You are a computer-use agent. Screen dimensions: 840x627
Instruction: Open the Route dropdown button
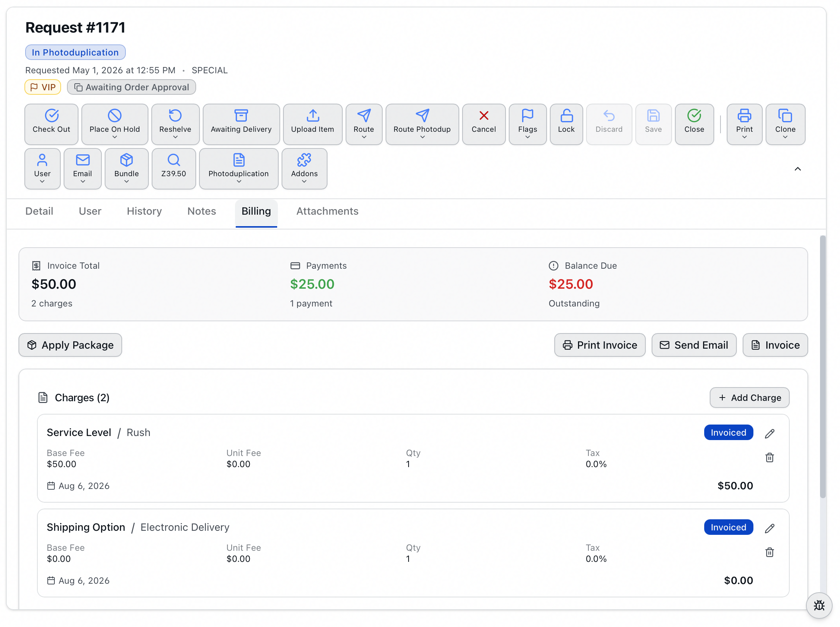pyautogui.click(x=364, y=124)
